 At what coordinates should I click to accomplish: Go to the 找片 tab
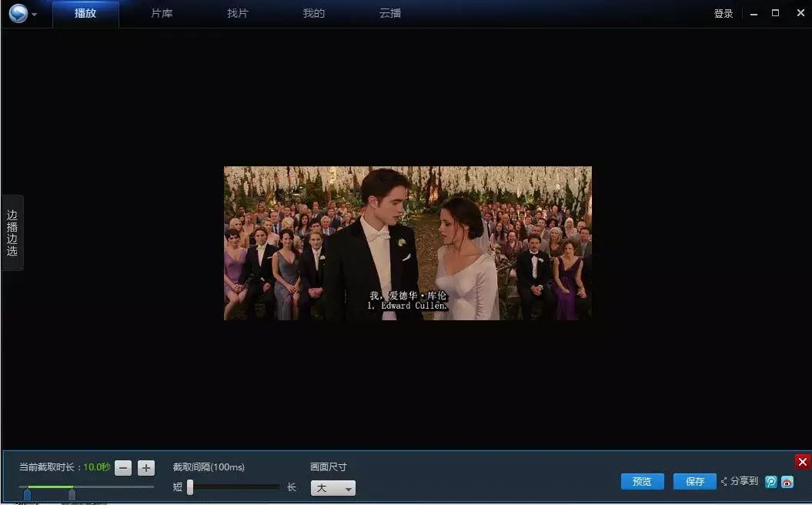point(238,13)
